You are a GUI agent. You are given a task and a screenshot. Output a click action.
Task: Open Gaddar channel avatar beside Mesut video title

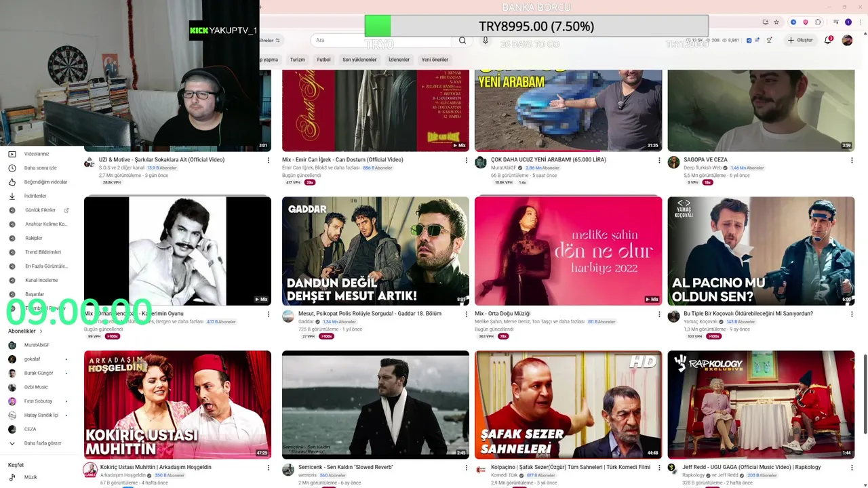[x=288, y=317]
